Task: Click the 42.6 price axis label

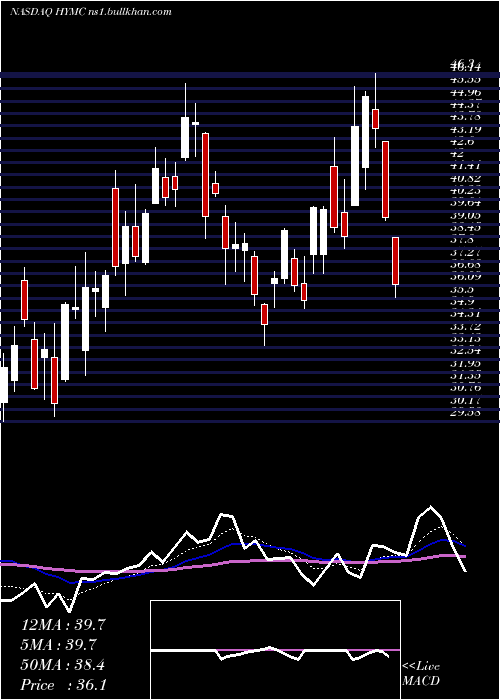Action: coord(464,142)
